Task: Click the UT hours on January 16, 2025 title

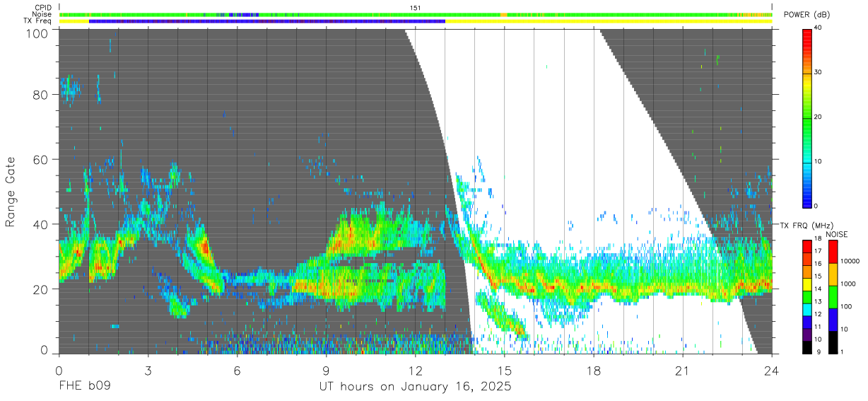Action: 414,387
